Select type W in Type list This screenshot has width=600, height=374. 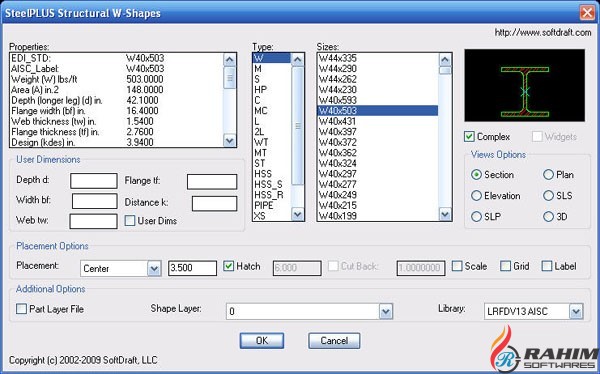pyautogui.click(x=271, y=58)
